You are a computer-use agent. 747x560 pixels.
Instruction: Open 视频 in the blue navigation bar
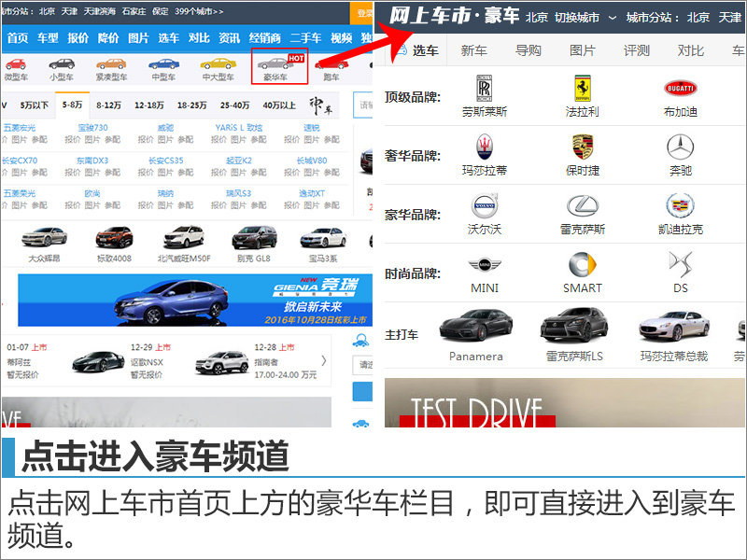click(x=341, y=37)
